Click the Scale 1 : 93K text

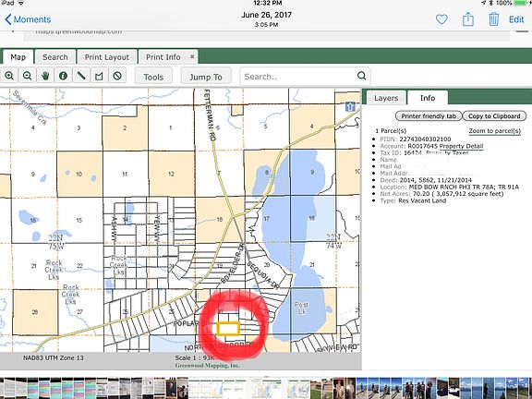pos(195,357)
